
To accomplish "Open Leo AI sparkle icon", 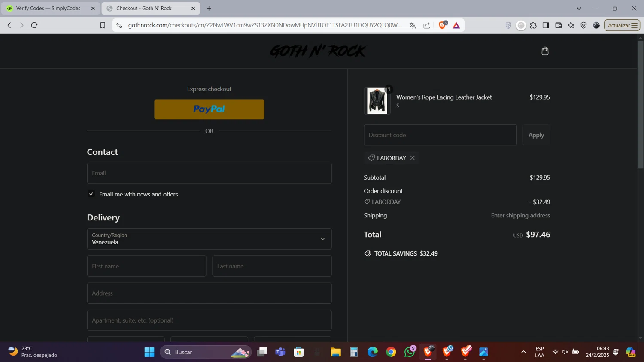I will 571,25.
